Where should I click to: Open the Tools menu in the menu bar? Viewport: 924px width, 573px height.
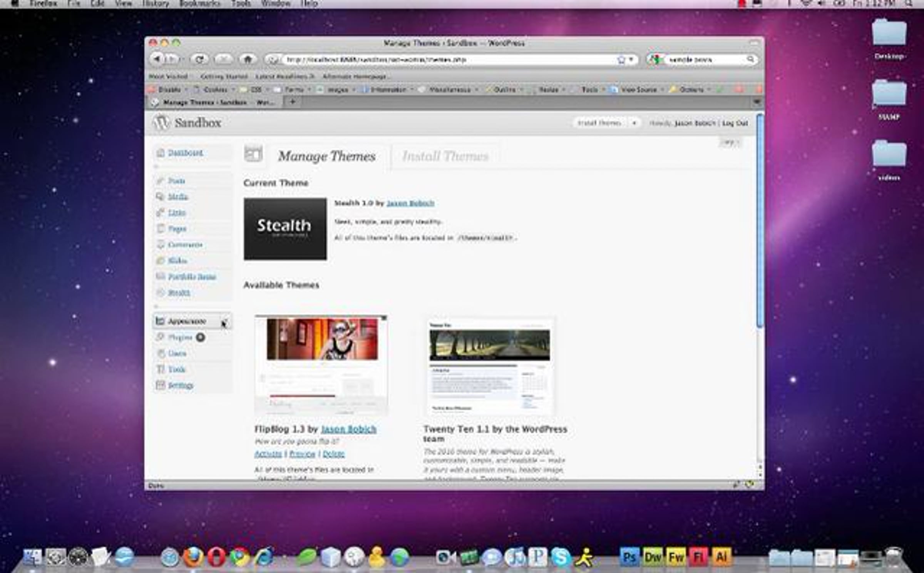[241, 4]
